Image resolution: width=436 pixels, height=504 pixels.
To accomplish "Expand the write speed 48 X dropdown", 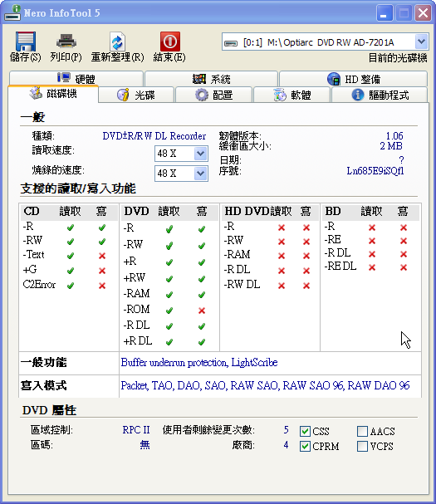I will point(201,174).
